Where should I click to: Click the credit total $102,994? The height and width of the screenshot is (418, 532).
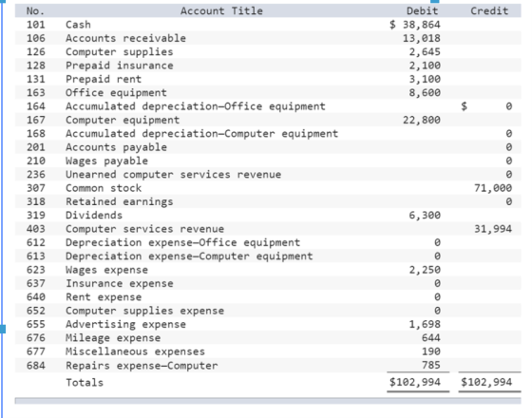pyautogui.click(x=486, y=382)
